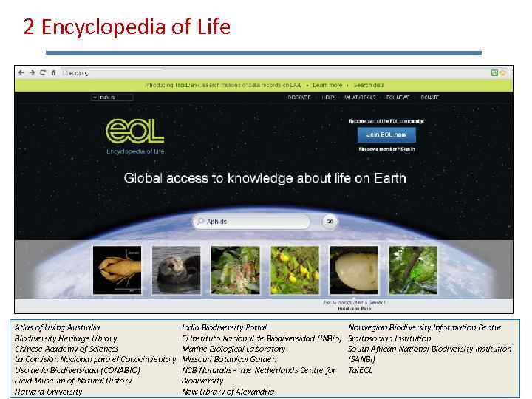Open the Search data link in banner
Viewport: 532px width, 399px height.
pyautogui.click(x=369, y=85)
